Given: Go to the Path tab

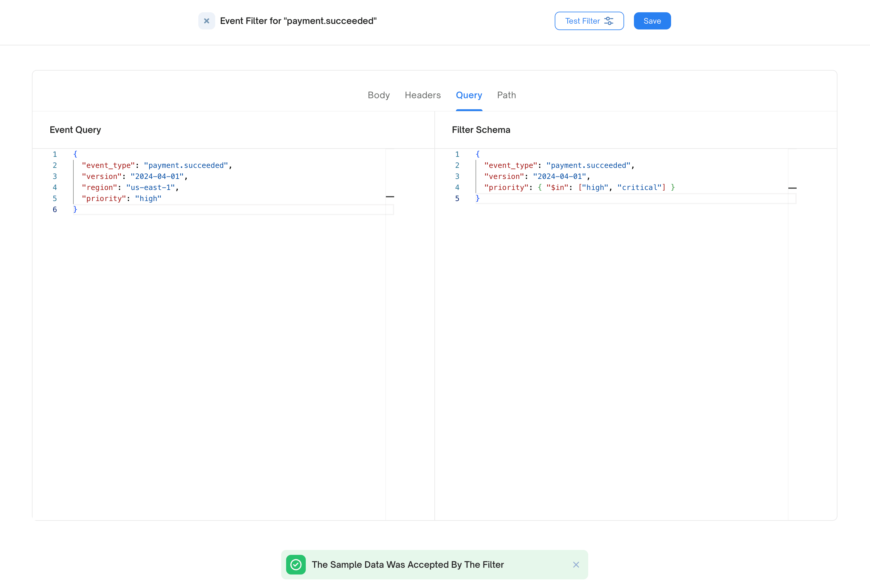Looking at the screenshot, I should (506, 95).
